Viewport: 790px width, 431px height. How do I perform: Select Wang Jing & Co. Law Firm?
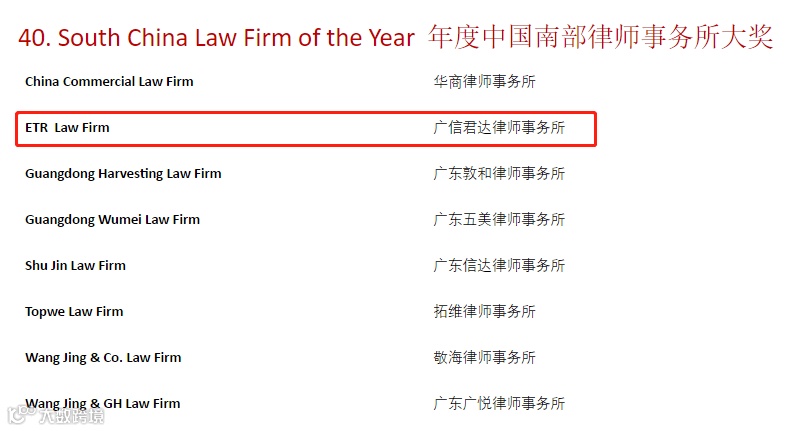[103, 358]
